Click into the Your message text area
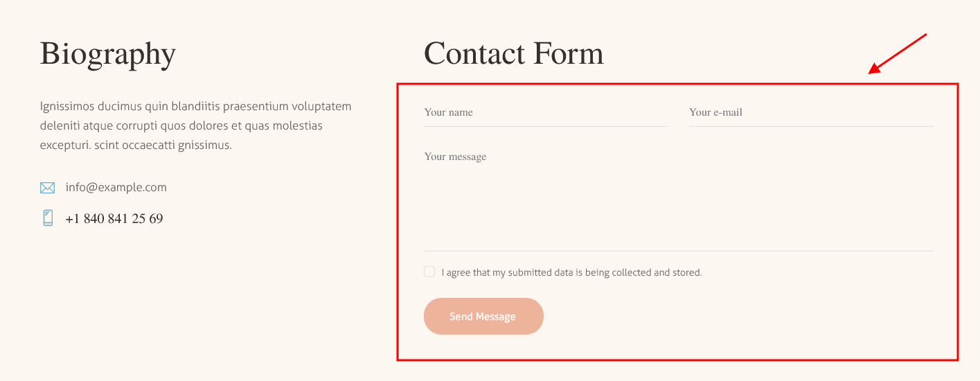This screenshot has width=980, height=381. [x=679, y=196]
